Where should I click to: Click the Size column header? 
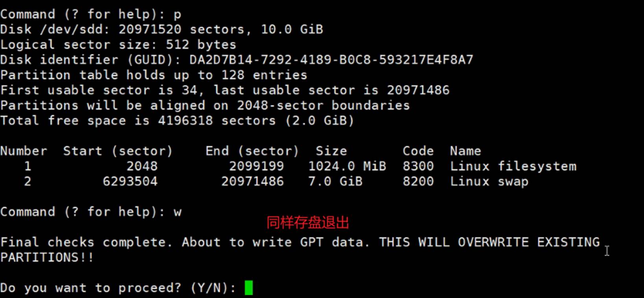pyautogui.click(x=331, y=151)
